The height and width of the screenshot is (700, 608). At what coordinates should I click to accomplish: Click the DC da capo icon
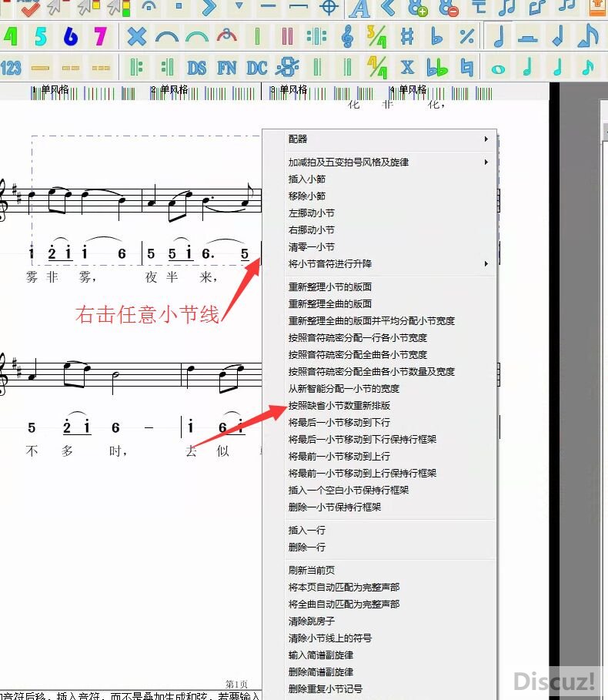point(257,69)
